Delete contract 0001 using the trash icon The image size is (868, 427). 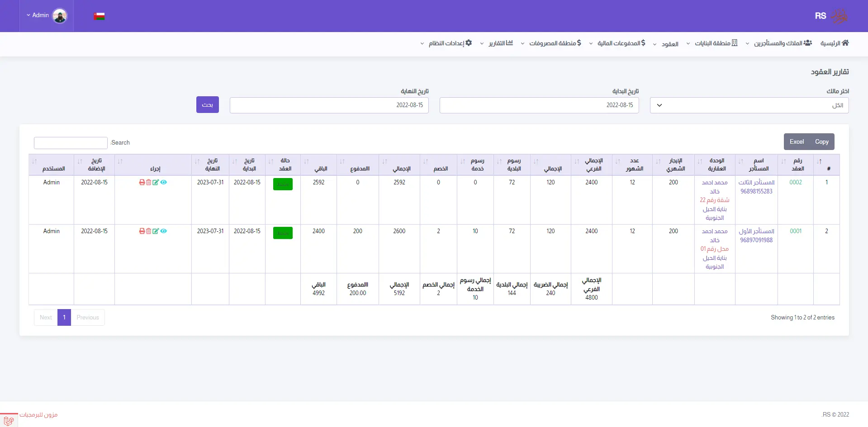coord(149,231)
